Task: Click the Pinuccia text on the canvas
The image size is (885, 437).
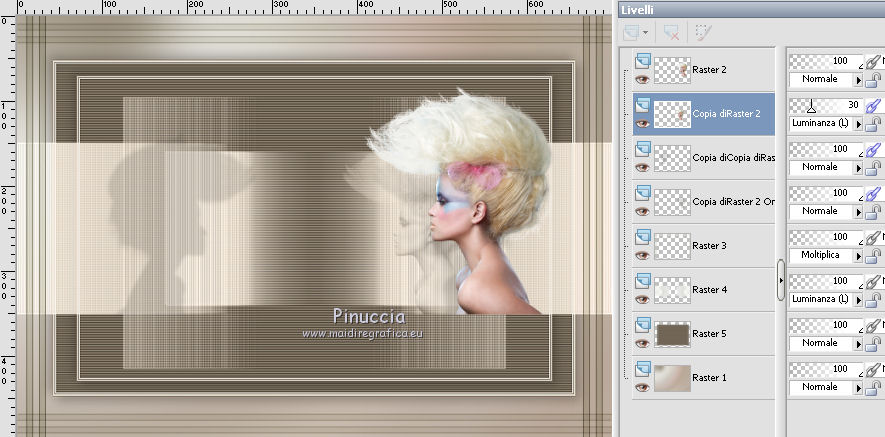Action: [x=369, y=316]
